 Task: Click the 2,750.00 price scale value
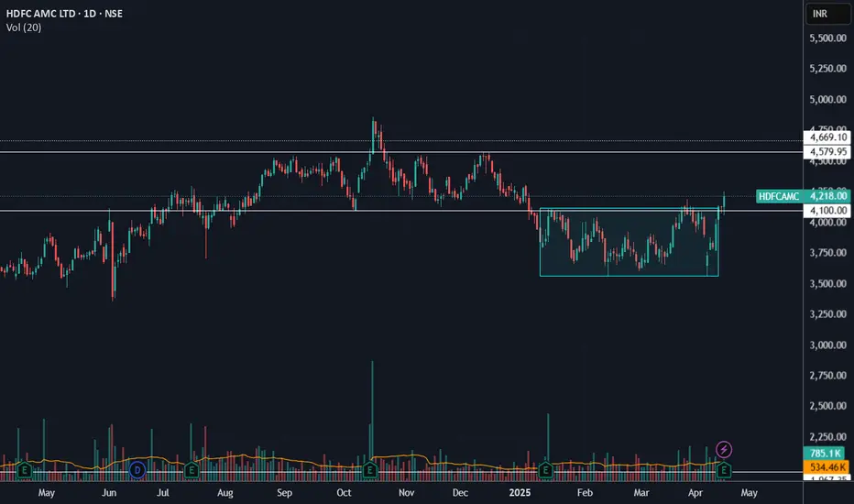pyautogui.click(x=827, y=376)
